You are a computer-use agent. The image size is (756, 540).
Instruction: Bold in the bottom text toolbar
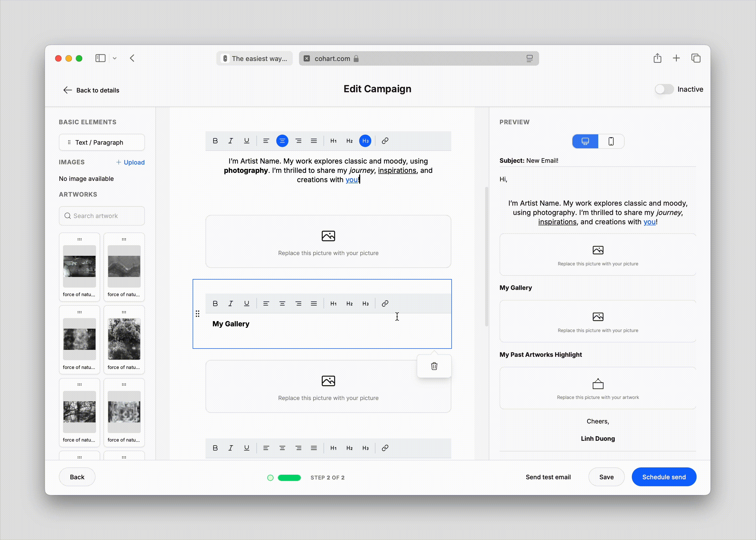click(x=215, y=448)
